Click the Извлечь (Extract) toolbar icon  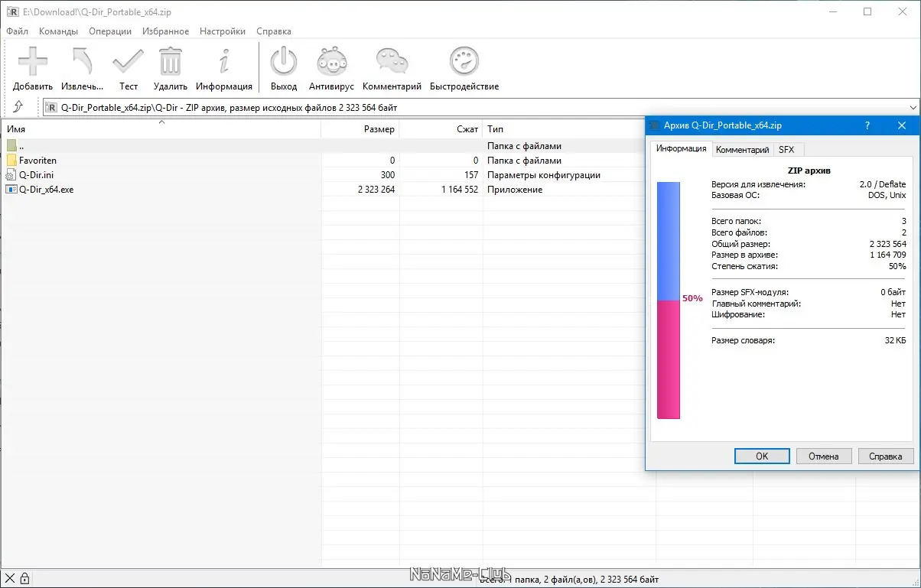click(82, 62)
